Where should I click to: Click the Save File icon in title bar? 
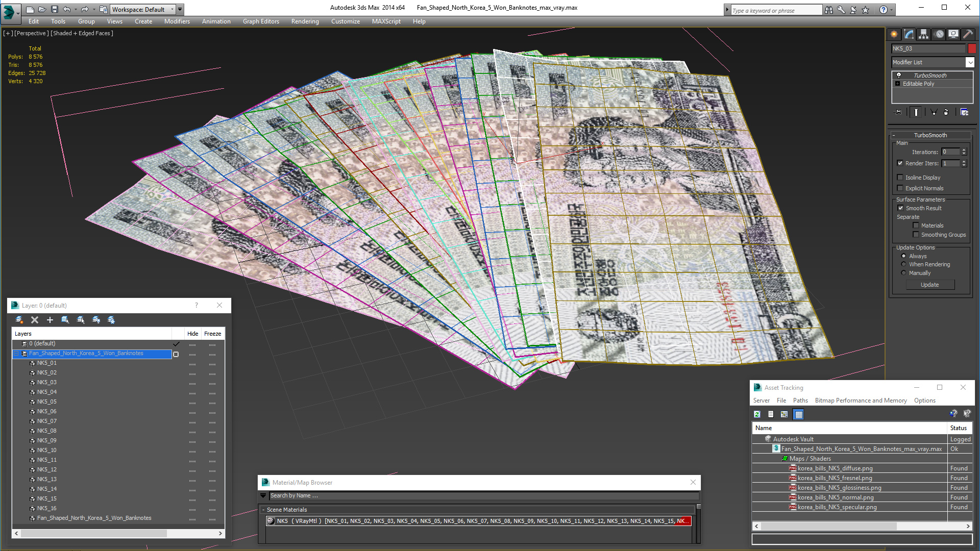(x=55, y=9)
